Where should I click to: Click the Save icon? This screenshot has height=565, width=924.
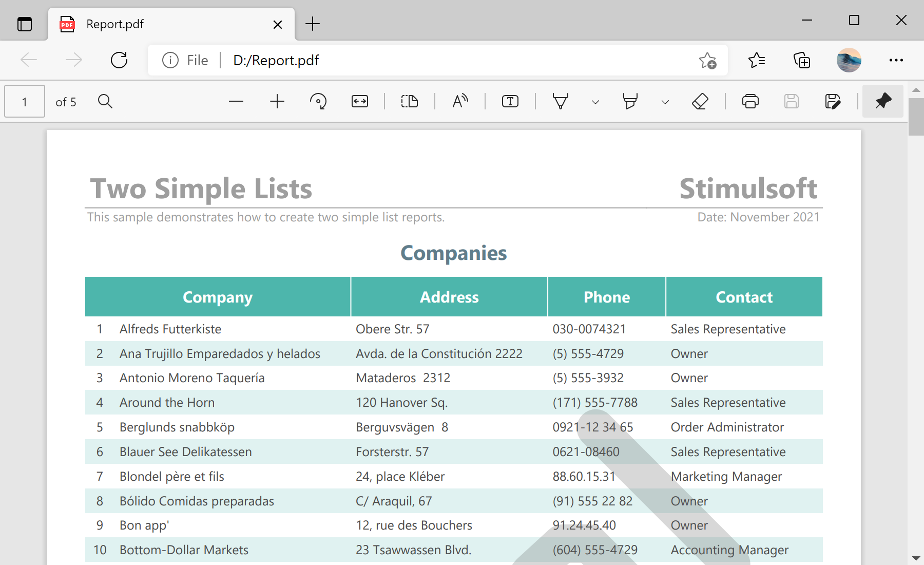point(792,101)
